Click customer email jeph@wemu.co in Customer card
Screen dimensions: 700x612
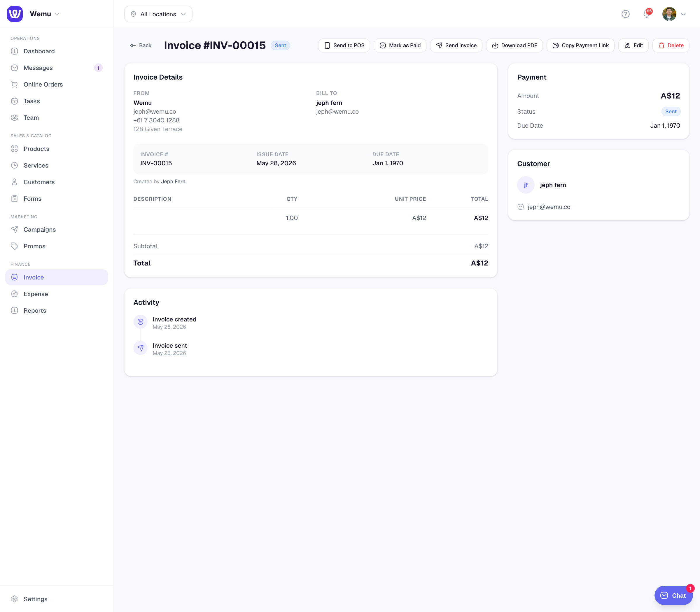point(549,207)
